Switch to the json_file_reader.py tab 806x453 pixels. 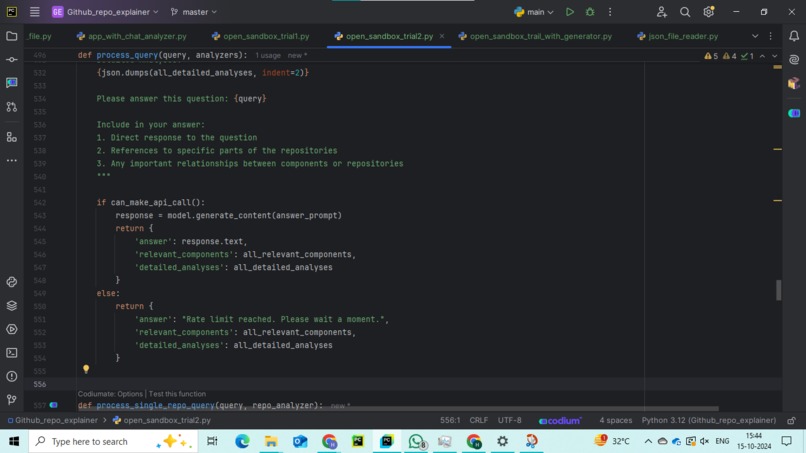click(x=677, y=37)
